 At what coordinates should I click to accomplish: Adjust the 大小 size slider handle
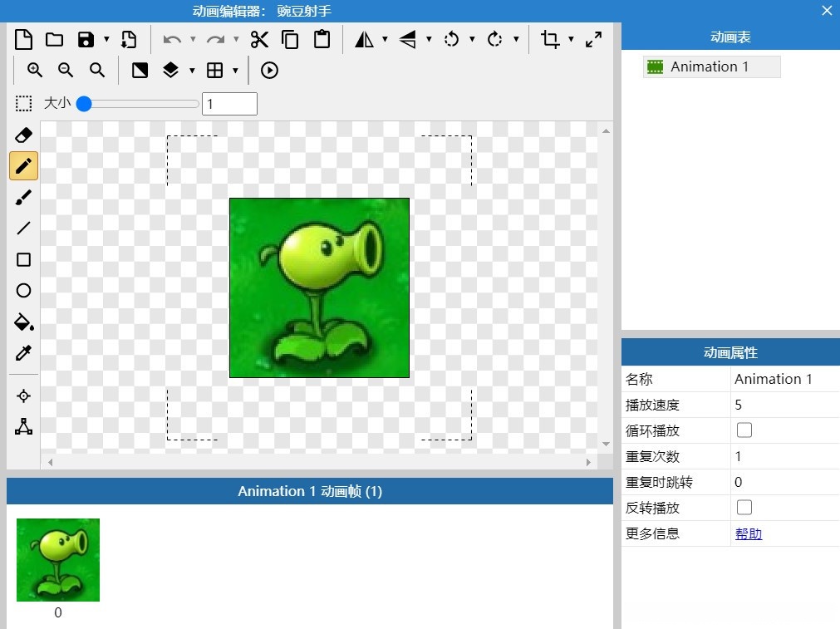84,103
